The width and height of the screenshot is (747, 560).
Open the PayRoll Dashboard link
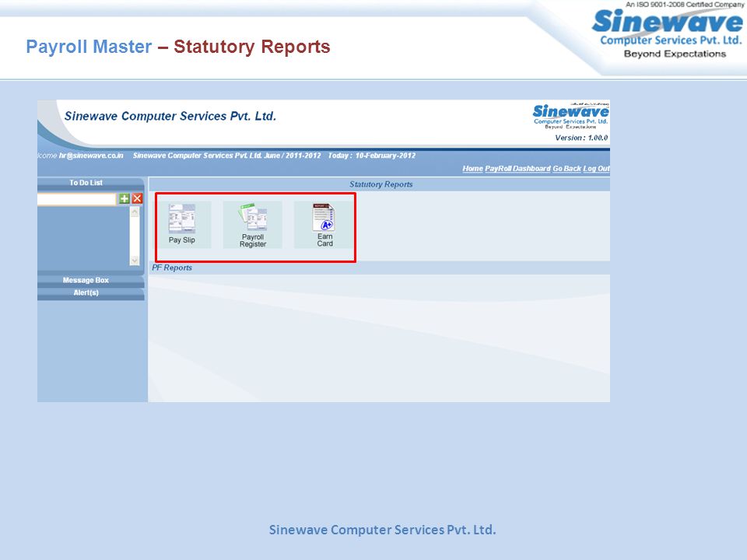coord(518,169)
